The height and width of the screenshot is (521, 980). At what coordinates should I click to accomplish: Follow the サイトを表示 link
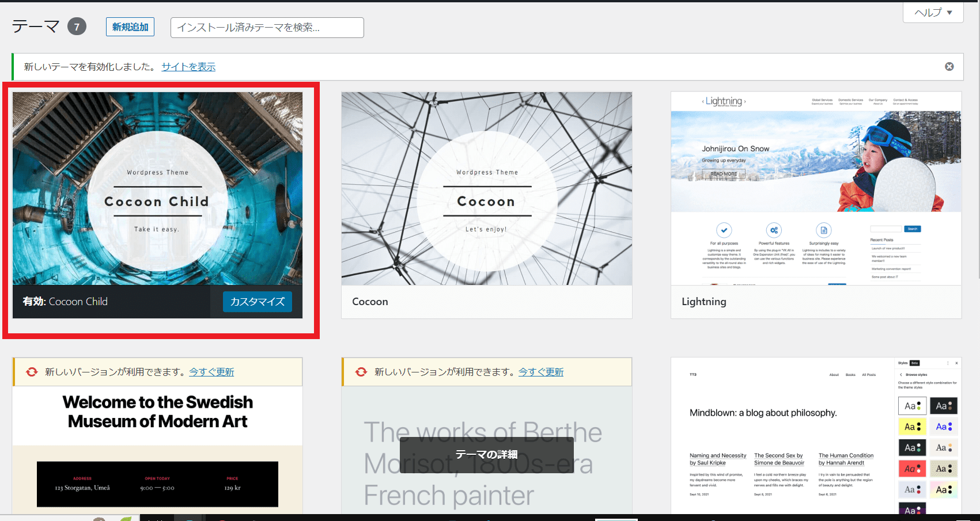188,67
